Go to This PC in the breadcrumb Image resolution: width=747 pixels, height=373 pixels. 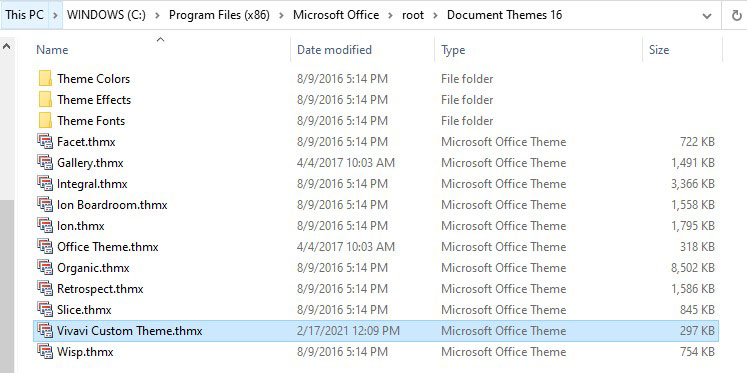25,15
